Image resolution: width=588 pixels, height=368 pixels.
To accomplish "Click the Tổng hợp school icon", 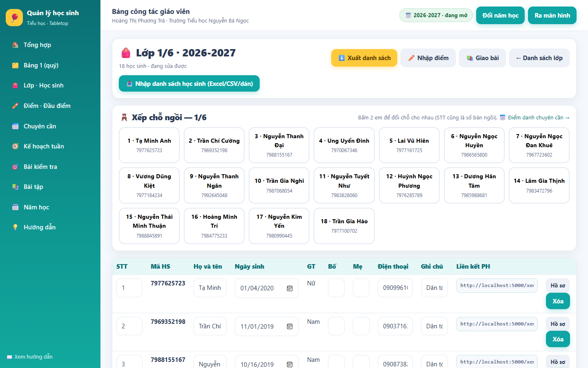I will tap(15, 45).
